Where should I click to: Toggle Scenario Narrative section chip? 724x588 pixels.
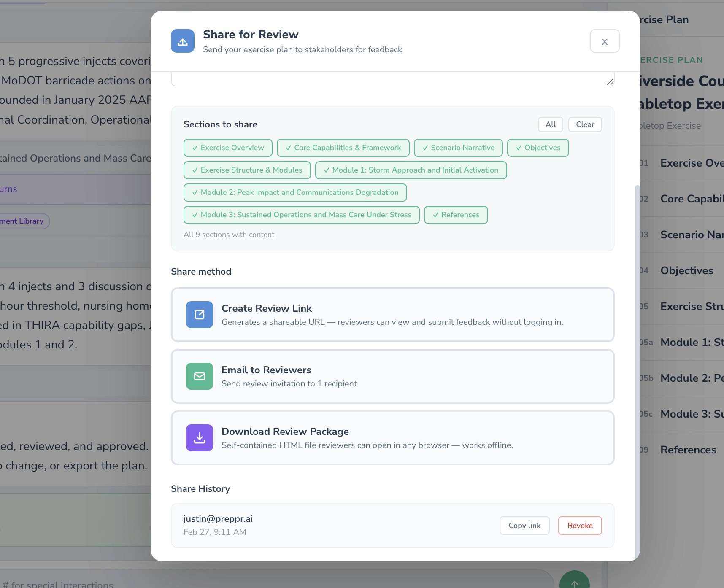(458, 148)
